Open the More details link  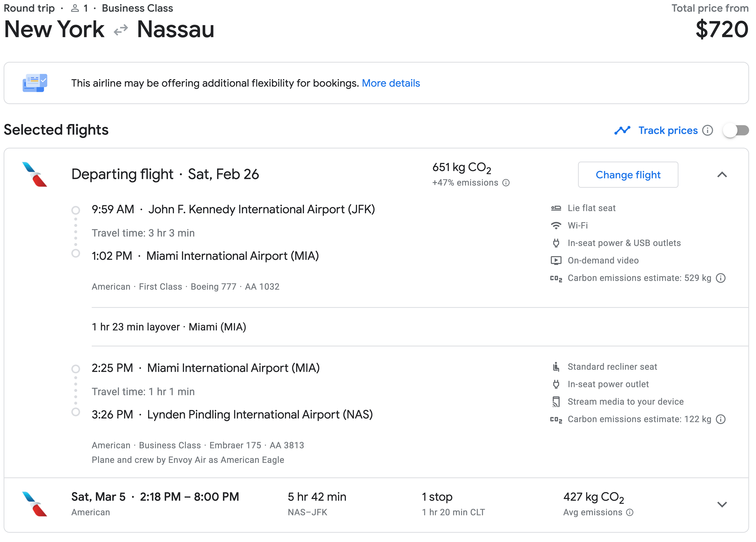click(391, 83)
